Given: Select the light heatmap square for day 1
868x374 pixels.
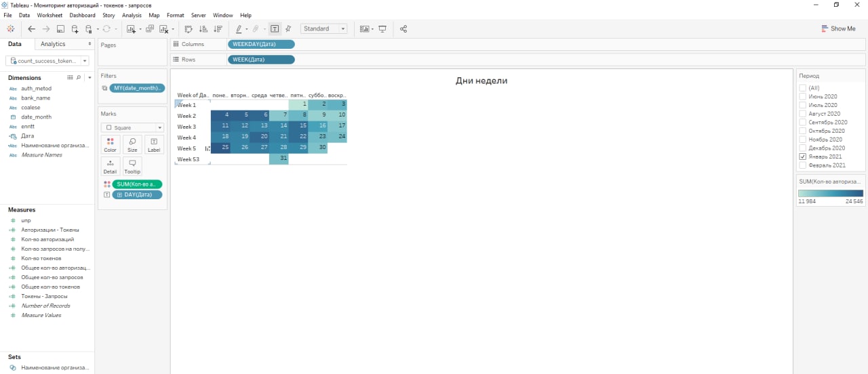Looking at the screenshot, I should tap(298, 104).
